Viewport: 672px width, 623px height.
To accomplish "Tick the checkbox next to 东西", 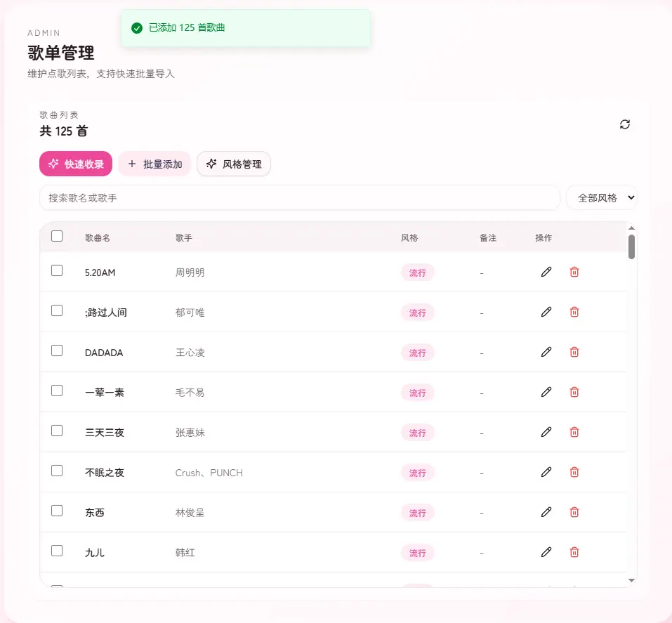I will click(x=57, y=511).
